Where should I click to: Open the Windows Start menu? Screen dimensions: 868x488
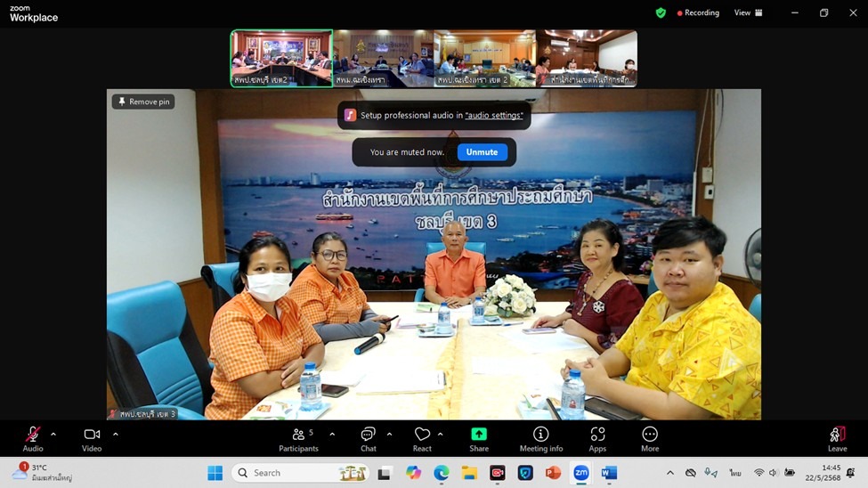[215, 473]
